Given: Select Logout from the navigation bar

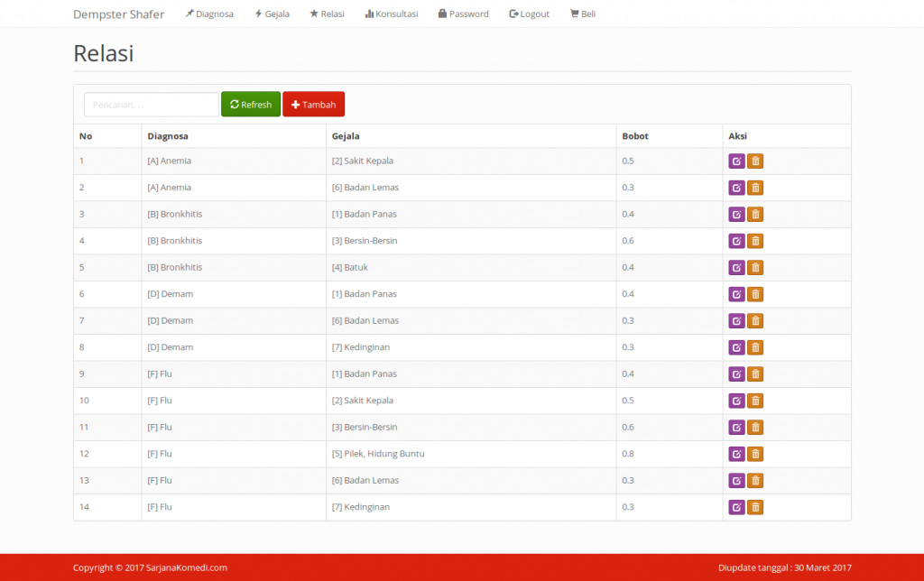Looking at the screenshot, I should pyautogui.click(x=529, y=14).
